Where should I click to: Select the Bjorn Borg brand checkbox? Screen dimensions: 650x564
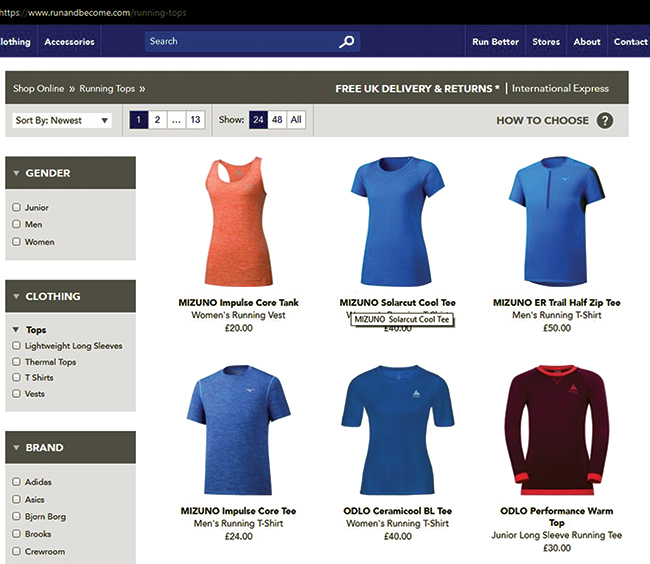tap(16, 516)
